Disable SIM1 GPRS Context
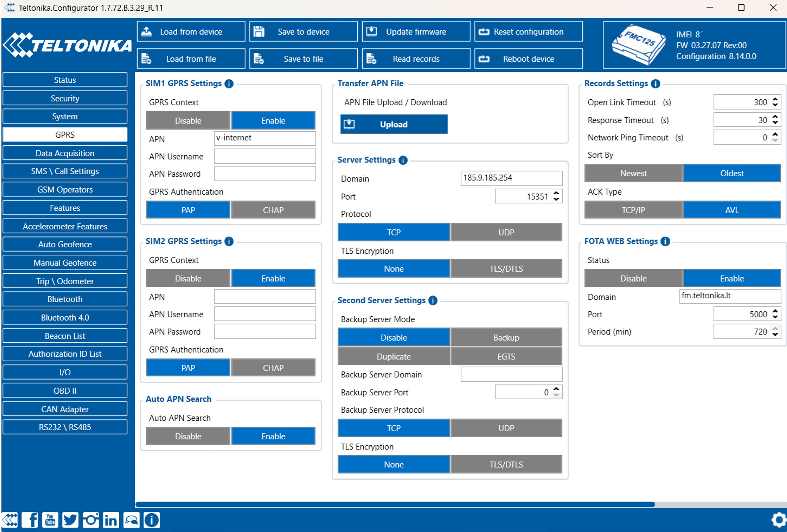The width and height of the screenshot is (787, 532). click(188, 120)
